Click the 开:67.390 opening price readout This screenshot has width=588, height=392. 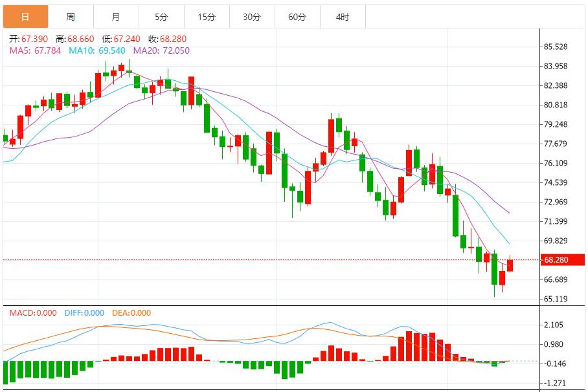click(x=30, y=39)
